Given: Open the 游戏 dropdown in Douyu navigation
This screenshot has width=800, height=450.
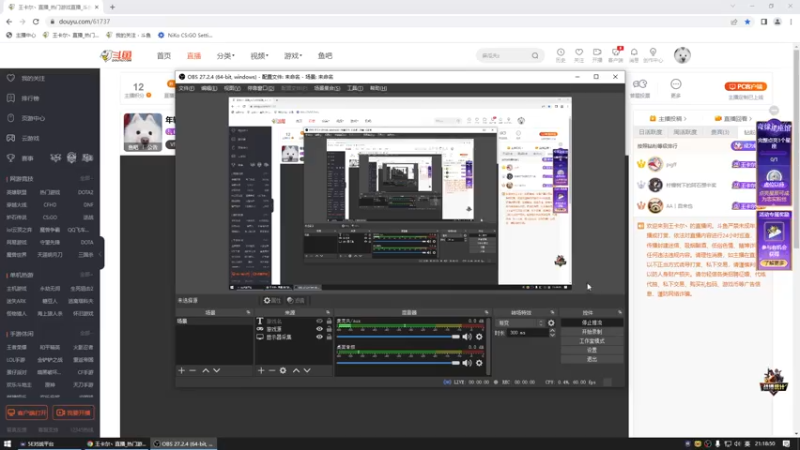Looking at the screenshot, I should (x=293, y=56).
